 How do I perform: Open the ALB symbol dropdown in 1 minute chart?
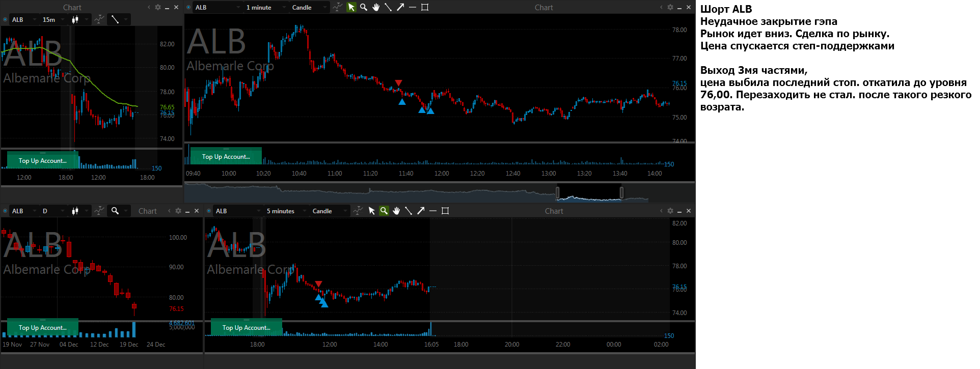pyautogui.click(x=217, y=7)
